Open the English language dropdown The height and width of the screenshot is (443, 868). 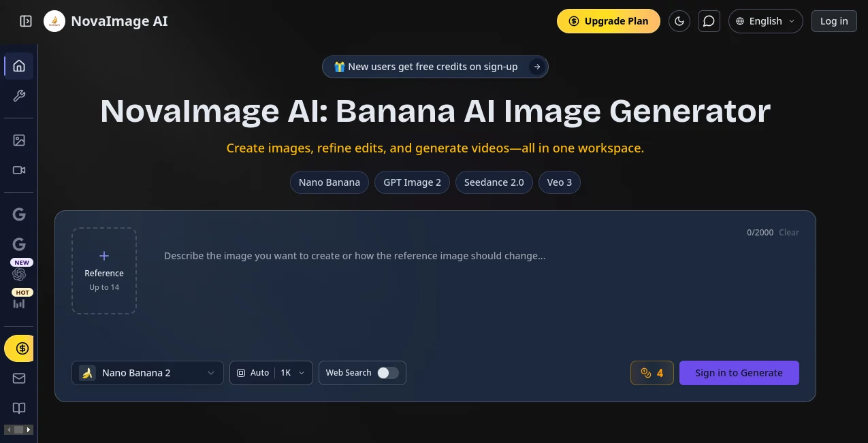coord(766,21)
